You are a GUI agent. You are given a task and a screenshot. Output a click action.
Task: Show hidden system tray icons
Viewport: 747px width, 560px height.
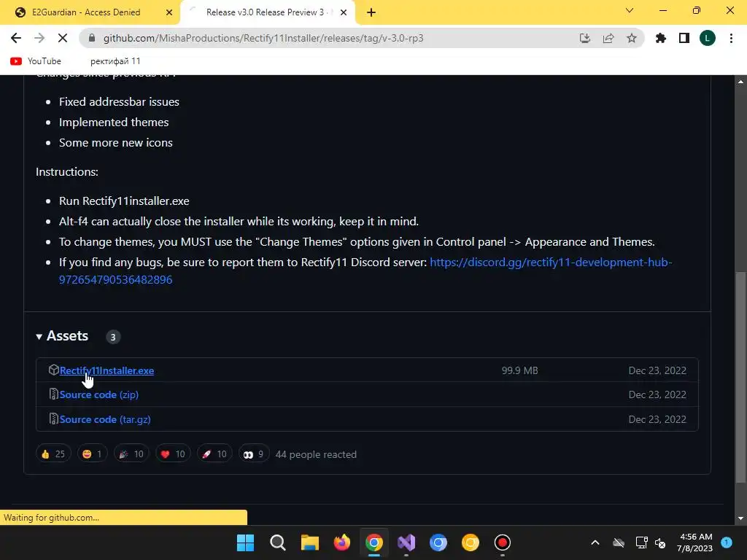tap(595, 542)
